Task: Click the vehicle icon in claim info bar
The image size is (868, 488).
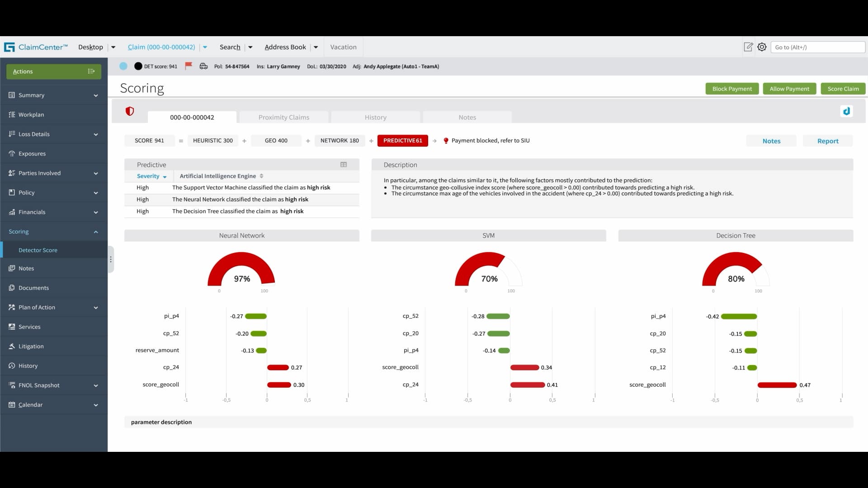Action: (203, 66)
